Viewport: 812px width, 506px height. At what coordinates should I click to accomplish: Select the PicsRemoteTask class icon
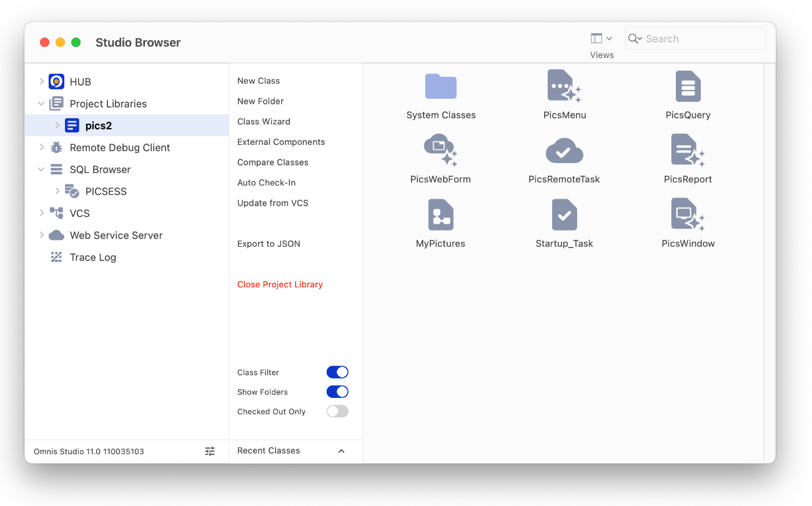coord(564,151)
